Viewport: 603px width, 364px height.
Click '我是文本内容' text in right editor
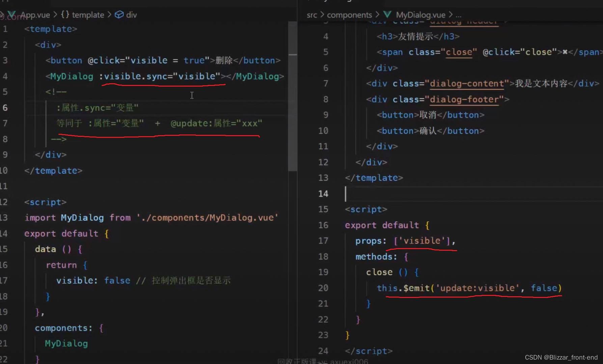click(541, 84)
